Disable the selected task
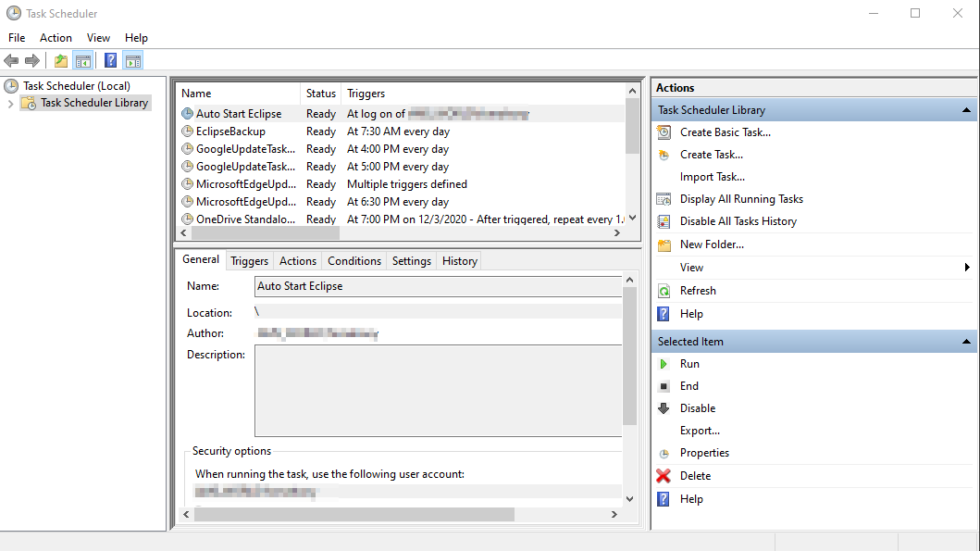The height and width of the screenshot is (551, 980). (699, 407)
